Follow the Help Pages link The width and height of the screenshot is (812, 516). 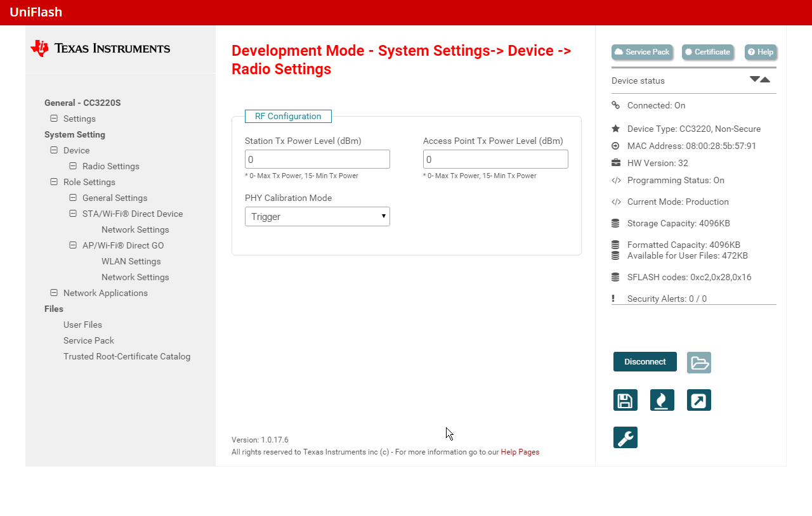coord(520,452)
